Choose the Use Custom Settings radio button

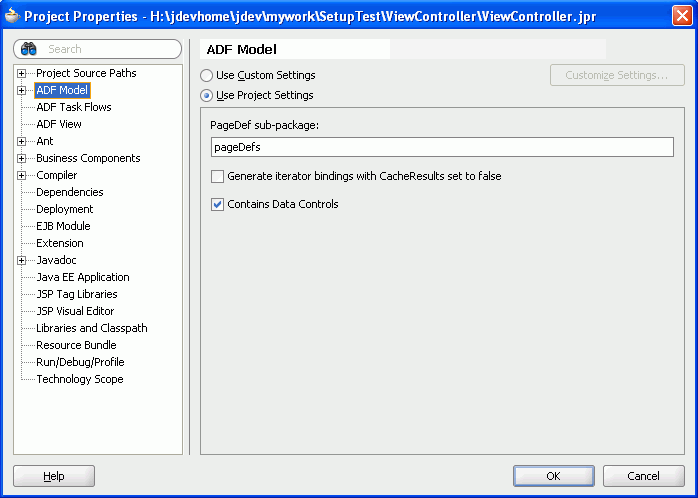point(206,75)
